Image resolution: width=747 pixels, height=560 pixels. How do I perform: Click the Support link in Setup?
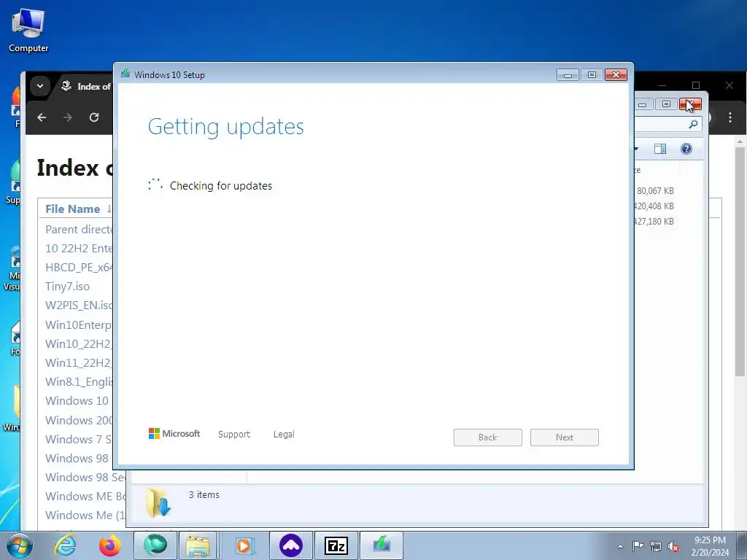(234, 435)
